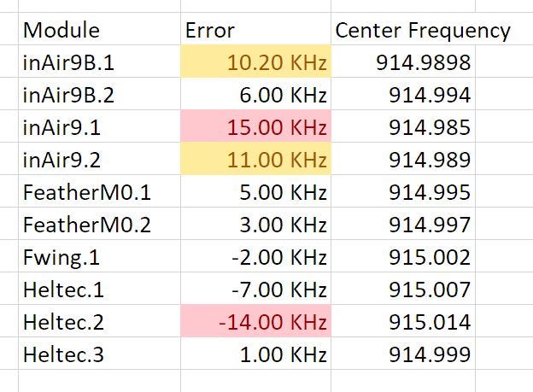This screenshot has width=533, height=392.
Task: Click the red 15.00 KHz error cell
Action: pos(255,126)
